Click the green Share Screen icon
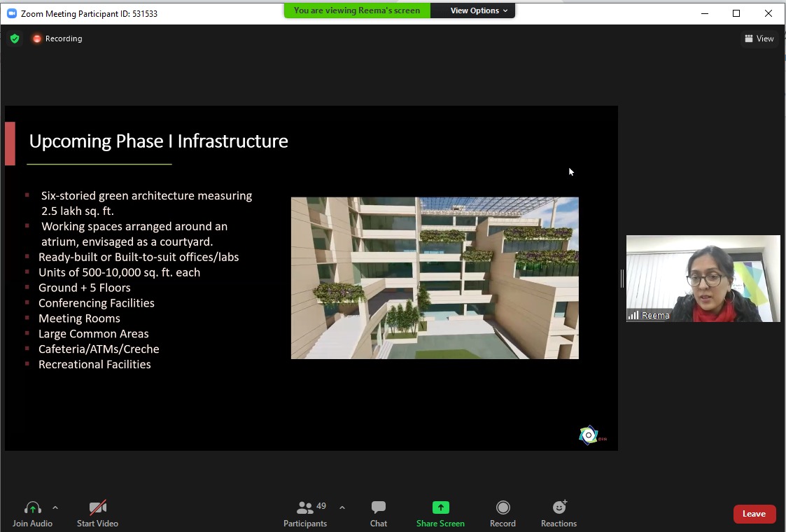 (440, 508)
